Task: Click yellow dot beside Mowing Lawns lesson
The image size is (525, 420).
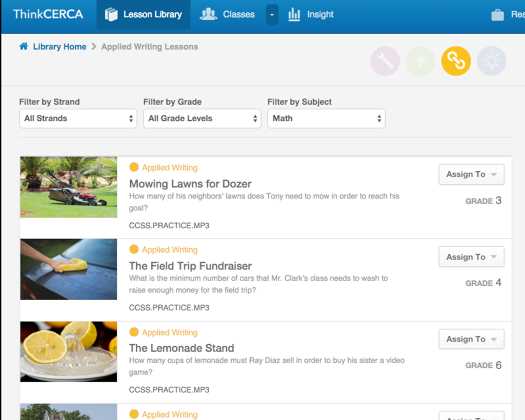Action: (x=134, y=167)
